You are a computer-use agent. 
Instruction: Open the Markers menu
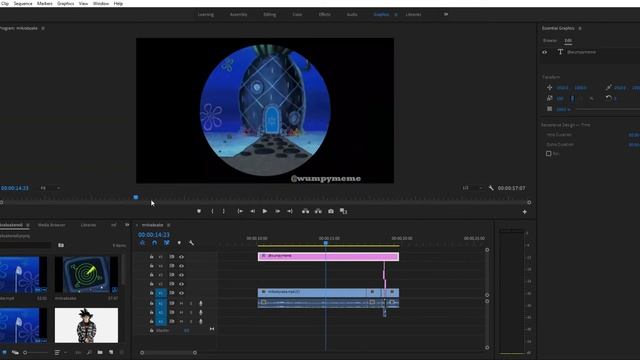click(44, 3)
